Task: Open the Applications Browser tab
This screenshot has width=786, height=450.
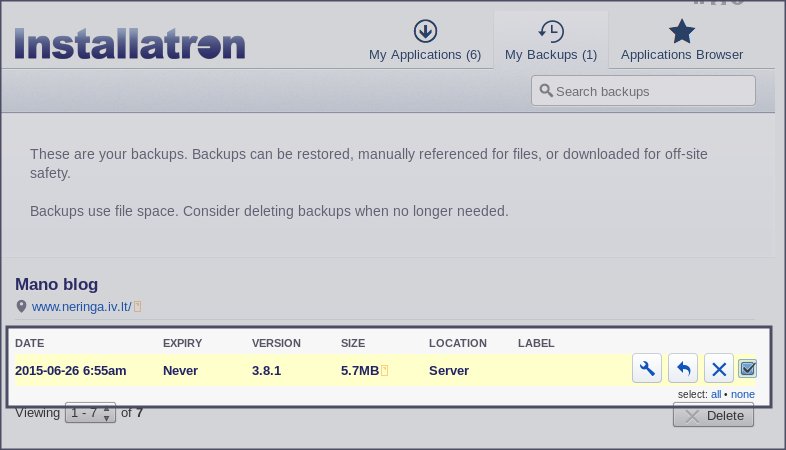Action: pyautogui.click(x=682, y=42)
